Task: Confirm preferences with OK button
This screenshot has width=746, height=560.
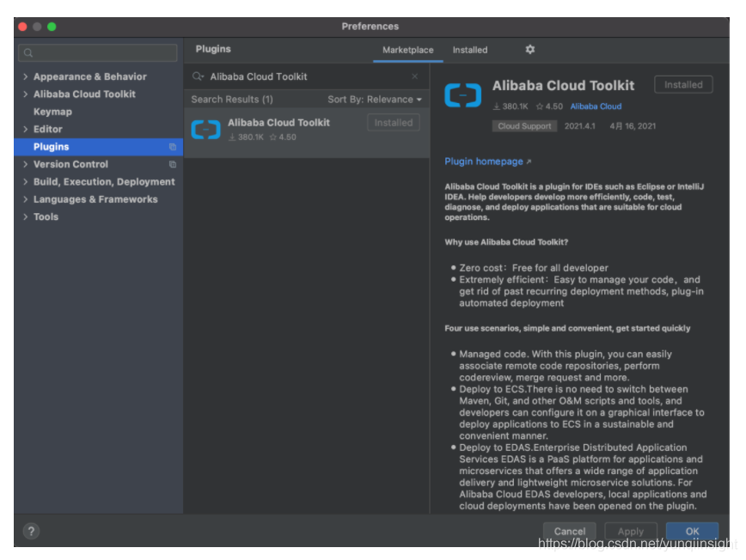Action: (692, 532)
